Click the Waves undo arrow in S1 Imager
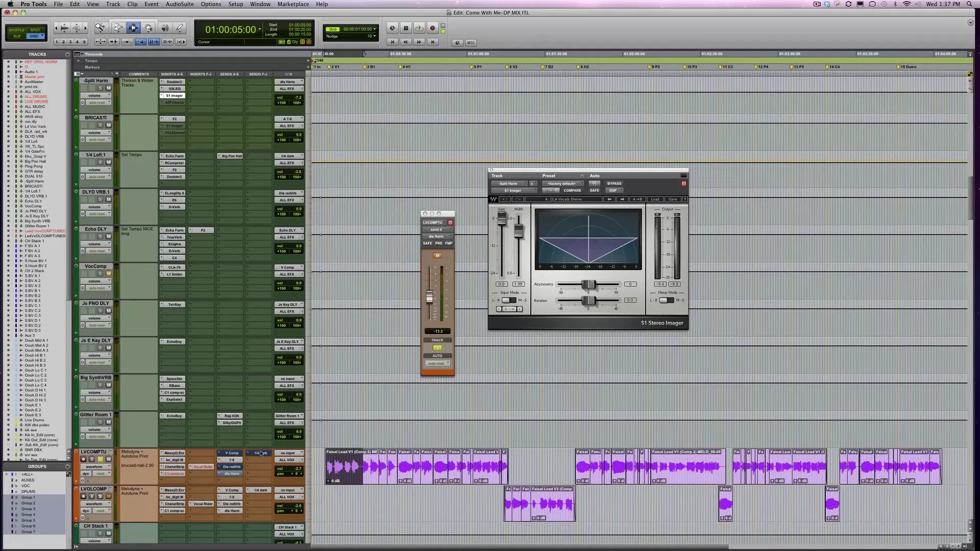This screenshot has height=551, width=980. pos(505,199)
